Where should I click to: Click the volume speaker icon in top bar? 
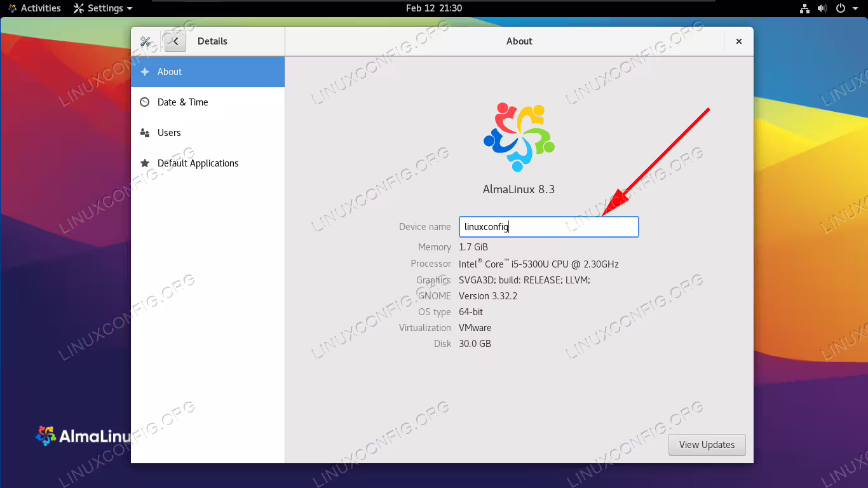click(822, 8)
